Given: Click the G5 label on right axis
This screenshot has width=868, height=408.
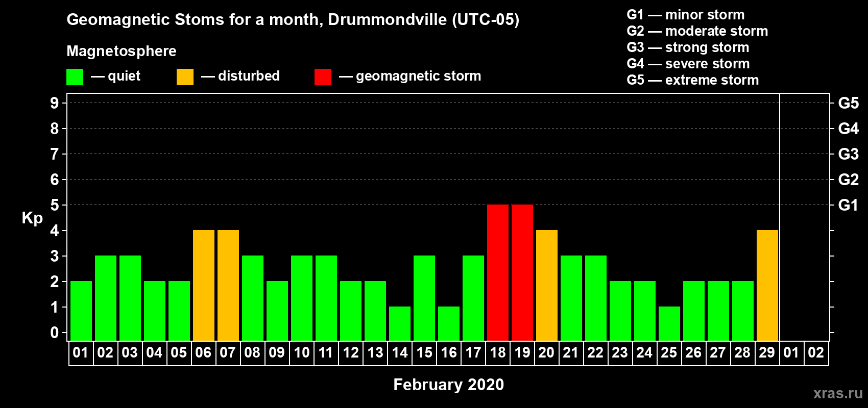Looking at the screenshot, I should point(848,103).
